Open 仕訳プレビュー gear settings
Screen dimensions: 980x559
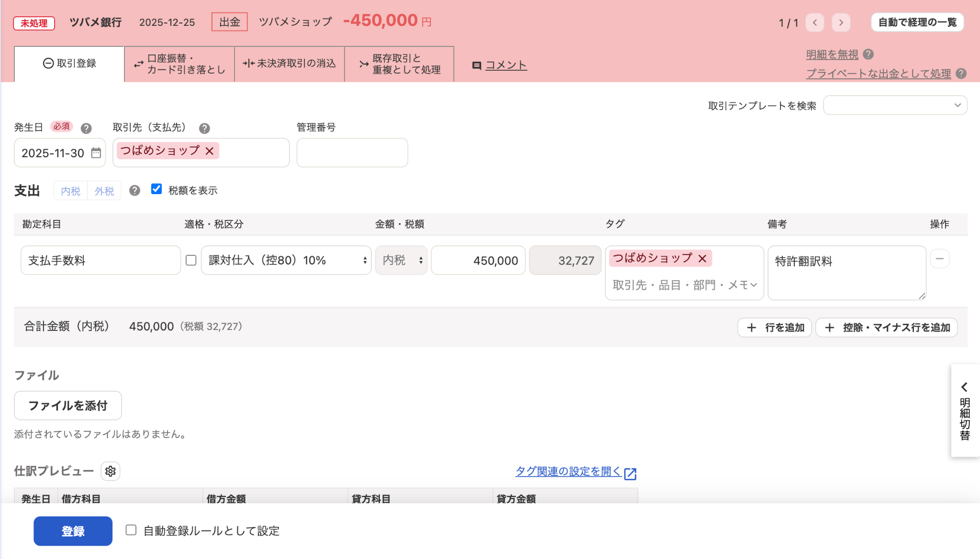[111, 471]
